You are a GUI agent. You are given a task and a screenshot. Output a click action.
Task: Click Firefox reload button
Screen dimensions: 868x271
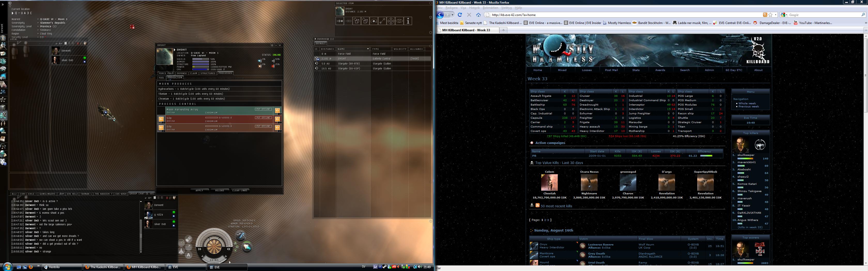(x=460, y=15)
